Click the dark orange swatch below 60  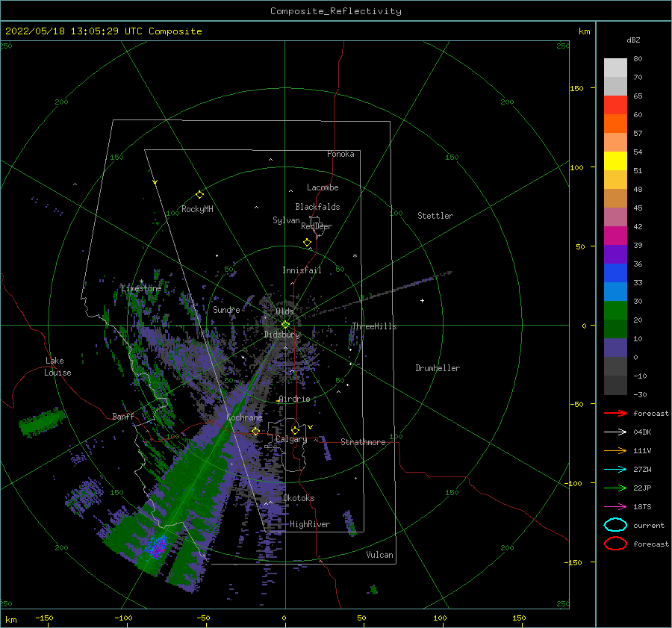[x=615, y=123]
